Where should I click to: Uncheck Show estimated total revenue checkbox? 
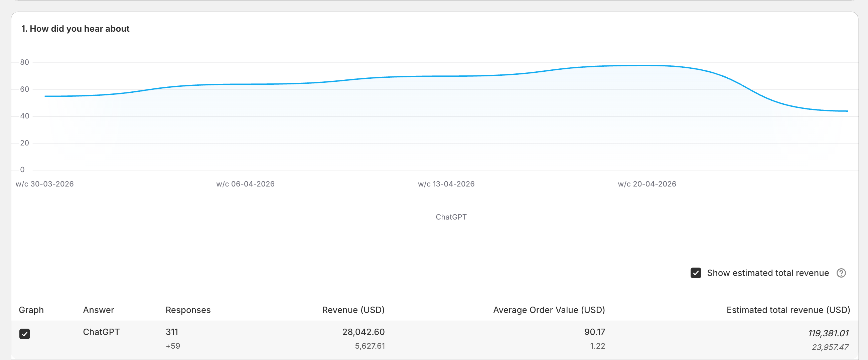tap(696, 273)
